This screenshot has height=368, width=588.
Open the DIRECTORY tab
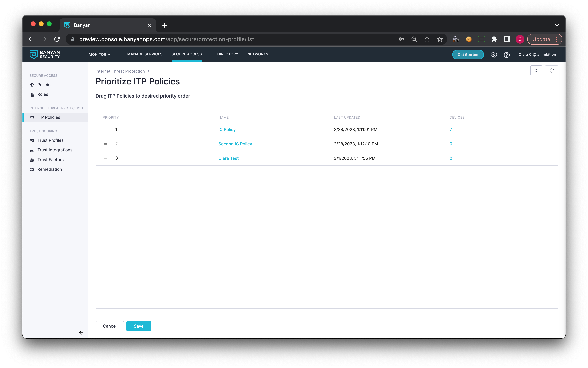click(227, 54)
